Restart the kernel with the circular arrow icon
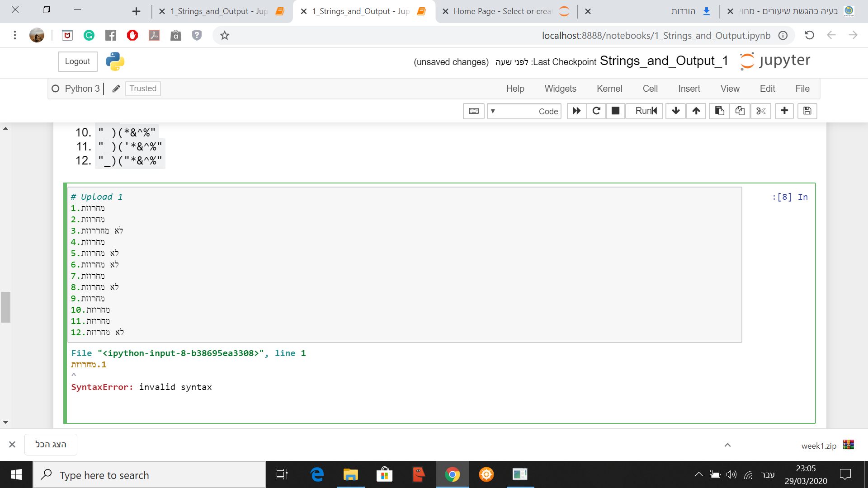Viewport: 868px width, 488px height. (x=596, y=111)
